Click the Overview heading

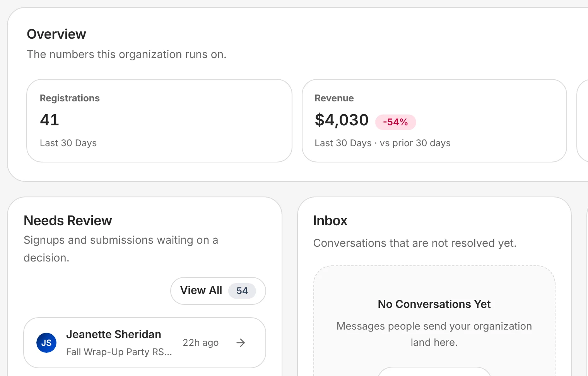pyautogui.click(x=56, y=34)
